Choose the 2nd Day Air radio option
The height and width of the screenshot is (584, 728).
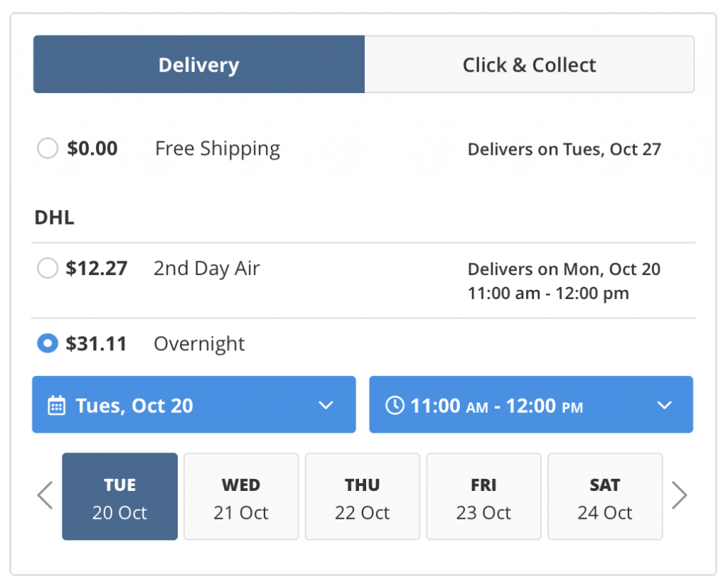pos(48,268)
